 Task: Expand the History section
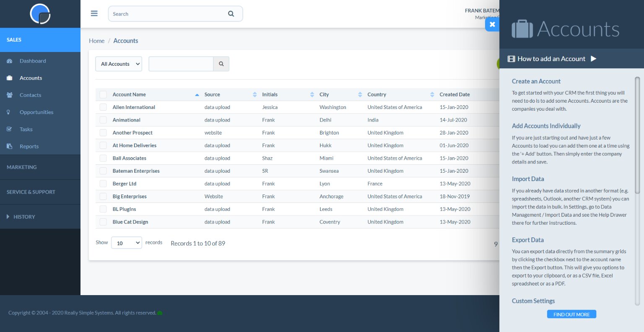(21, 217)
